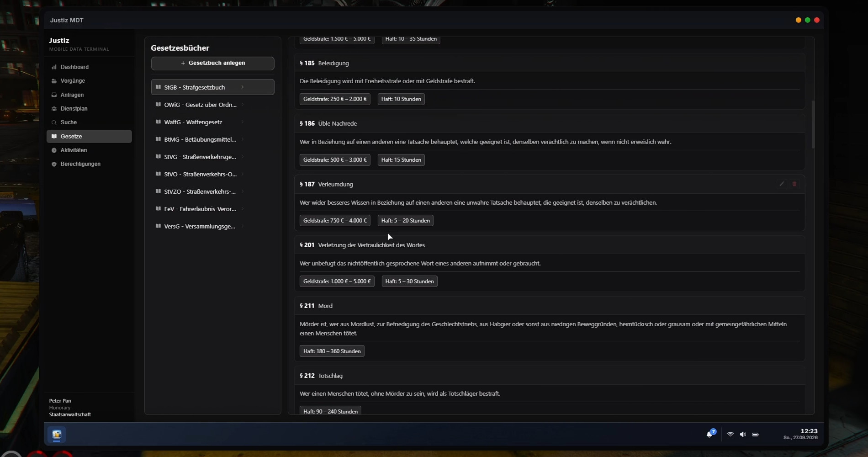Expand the chevron of StVO - Straßenverkehrs-O...

pyautogui.click(x=242, y=174)
